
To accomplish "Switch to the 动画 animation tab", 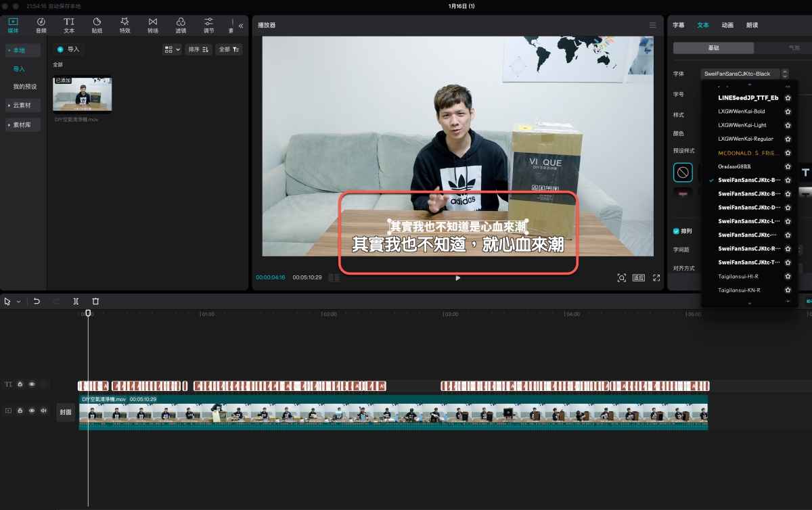I will pyautogui.click(x=727, y=25).
